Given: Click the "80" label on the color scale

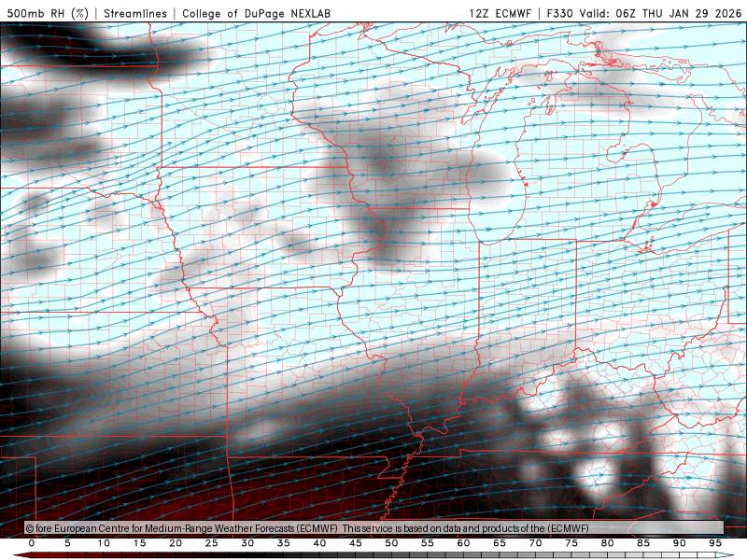Looking at the screenshot, I should [607, 543].
